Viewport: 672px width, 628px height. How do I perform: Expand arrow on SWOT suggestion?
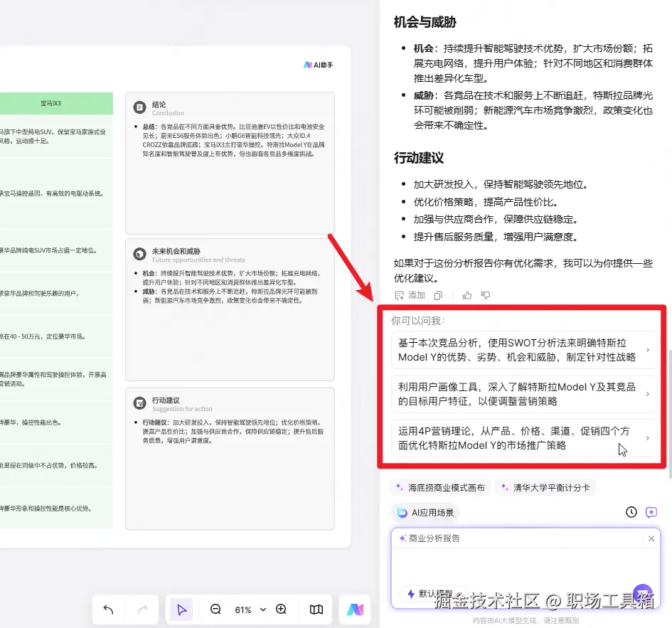coord(648,350)
